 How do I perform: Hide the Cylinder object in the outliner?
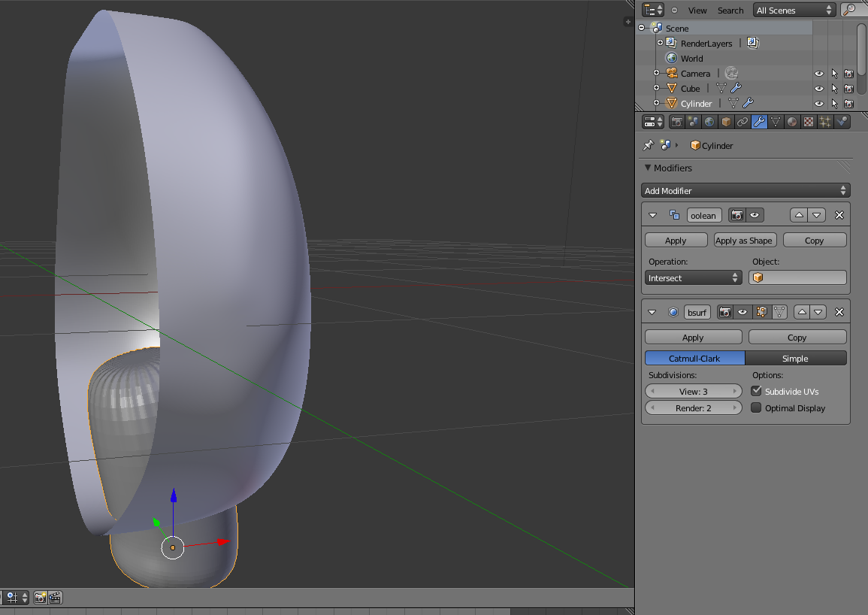tap(818, 103)
